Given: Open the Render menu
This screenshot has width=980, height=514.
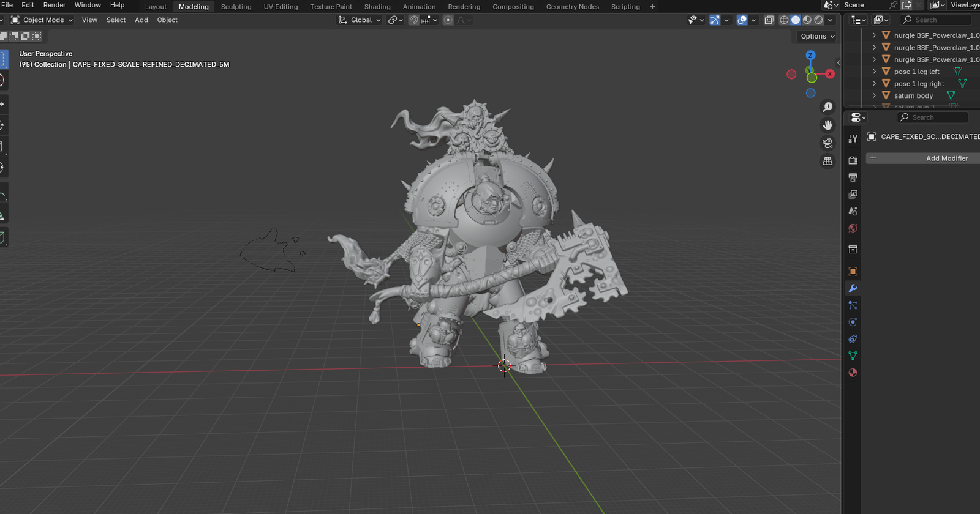Looking at the screenshot, I should pyautogui.click(x=55, y=5).
